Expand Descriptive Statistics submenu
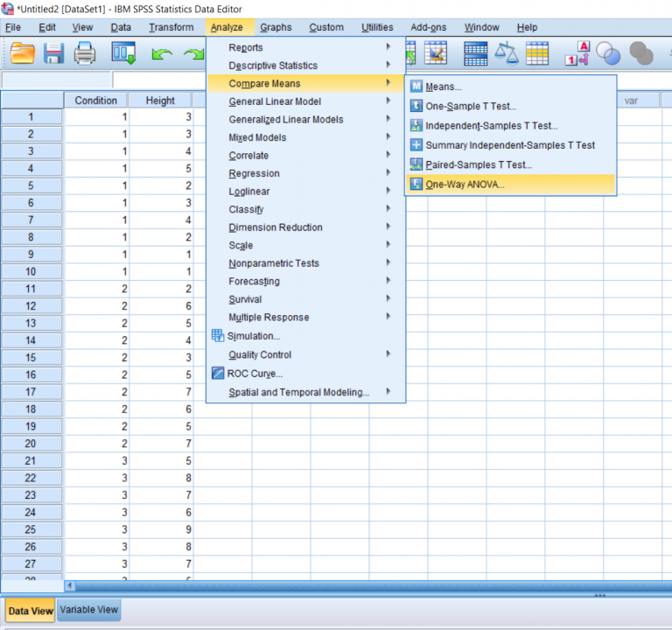This screenshot has width=672, height=630. pyautogui.click(x=305, y=66)
